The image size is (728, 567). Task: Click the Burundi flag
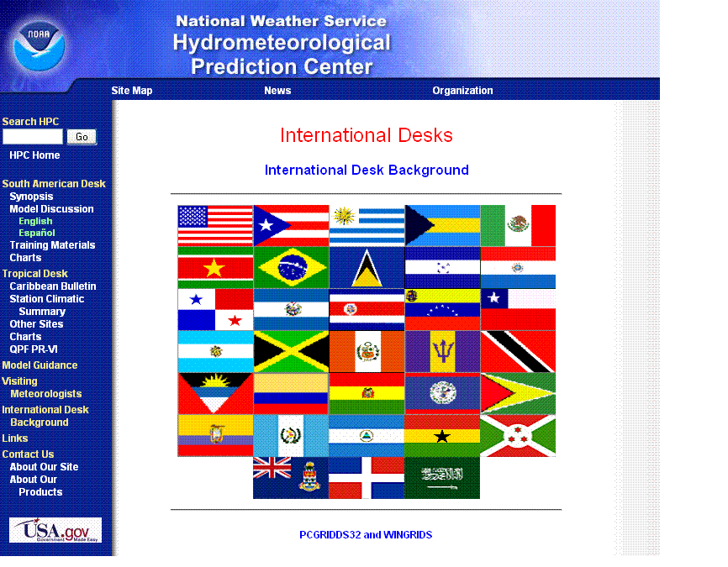coord(518,436)
